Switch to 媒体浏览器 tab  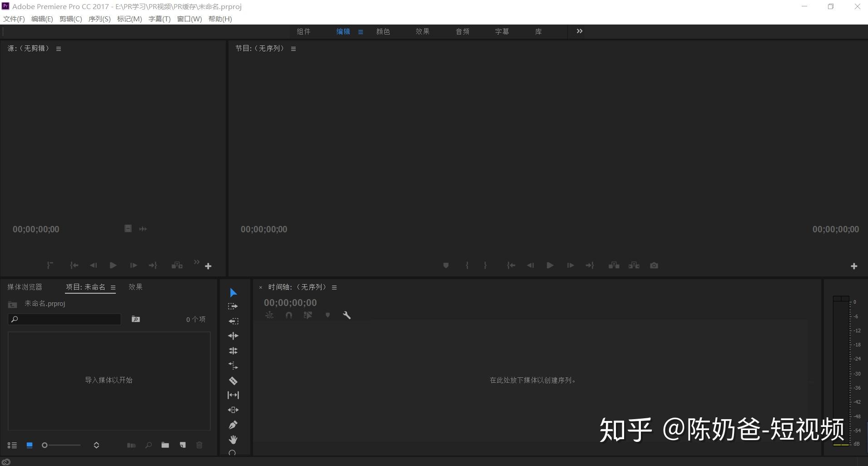(x=25, y=287)
